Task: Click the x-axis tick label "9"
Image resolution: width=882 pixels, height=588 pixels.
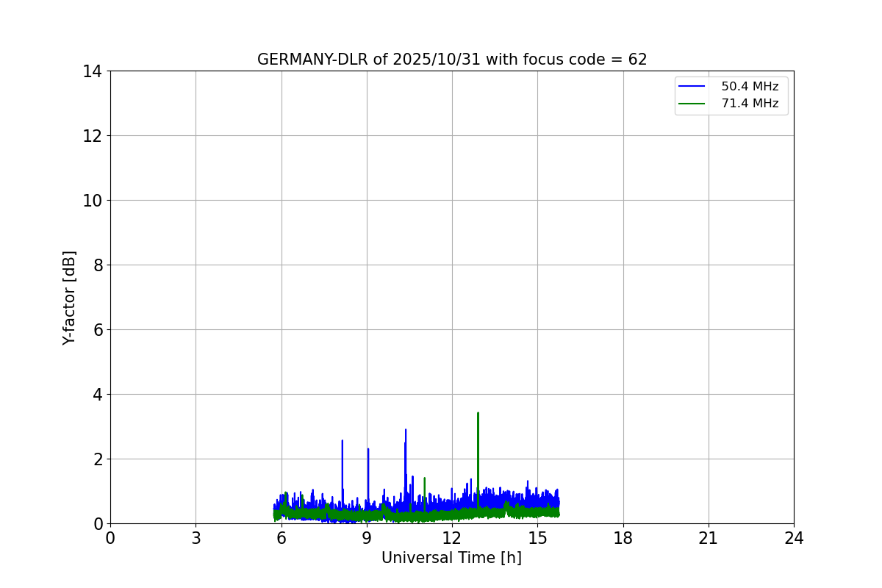Action: click(367, 538)
